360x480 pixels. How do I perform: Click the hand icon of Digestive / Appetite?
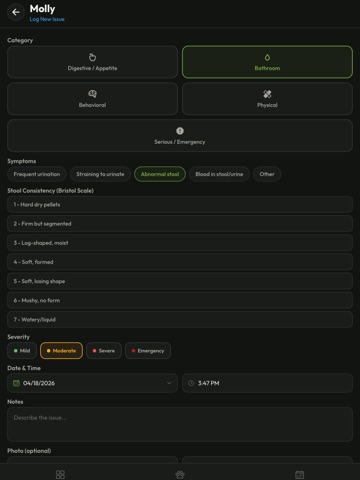click(x=92, y=57)
